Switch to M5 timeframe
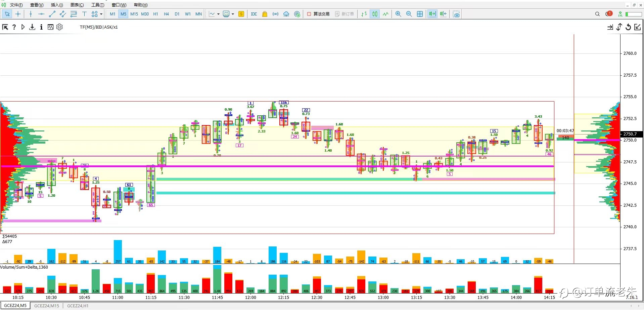This screenshot has height=310, width=644. (123, 14)
